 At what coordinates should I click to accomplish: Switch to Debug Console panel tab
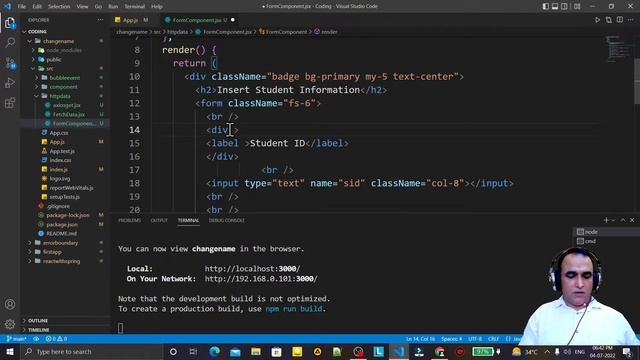point(227,220)
